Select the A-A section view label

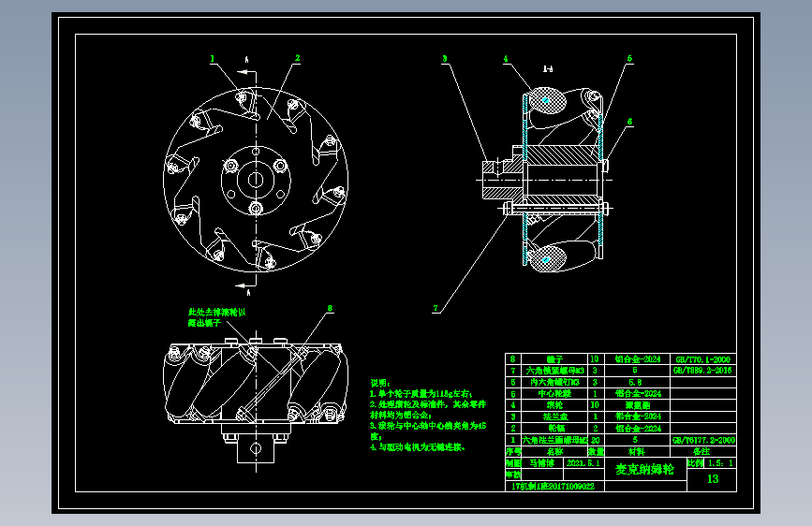[548, 69]
